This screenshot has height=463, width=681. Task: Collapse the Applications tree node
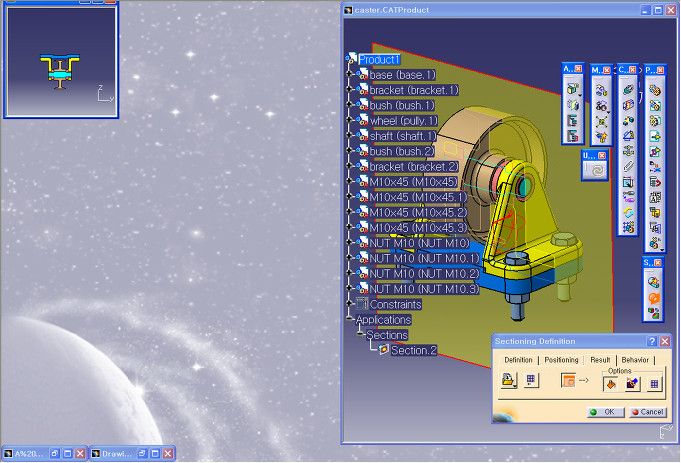[x=350, y=319]
